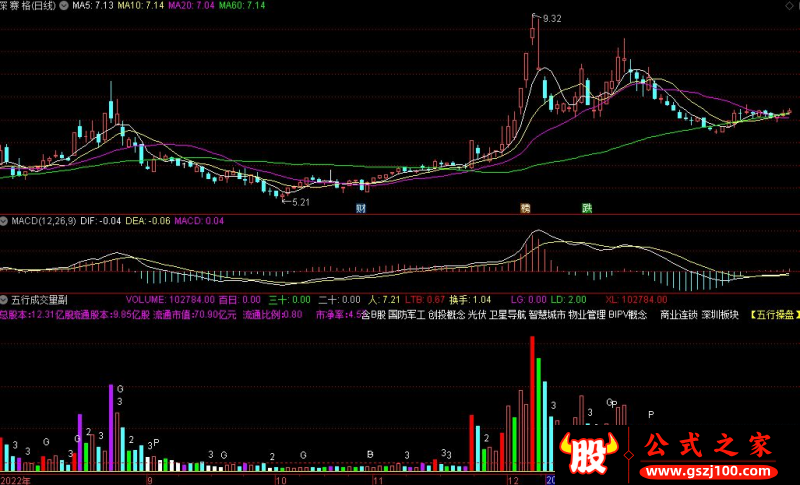Open dropdown arrow beside 深赛格(日线) title

tap(64, 6)
